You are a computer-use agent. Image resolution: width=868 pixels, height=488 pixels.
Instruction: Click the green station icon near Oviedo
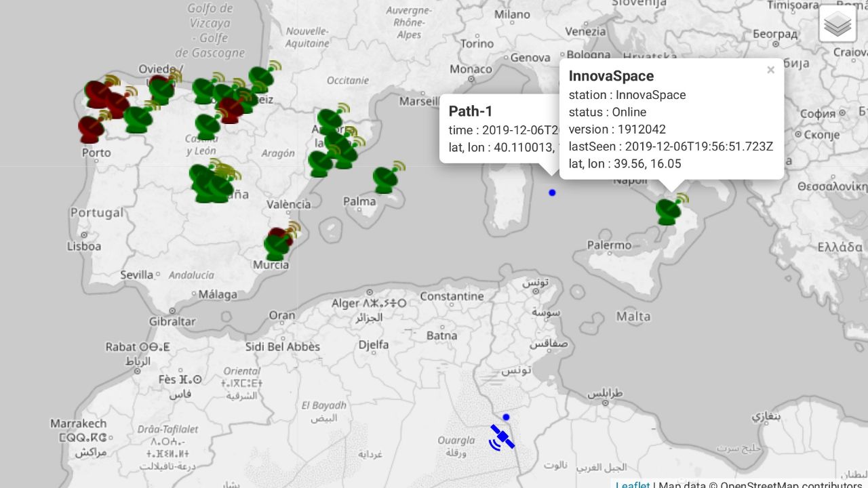161,89
